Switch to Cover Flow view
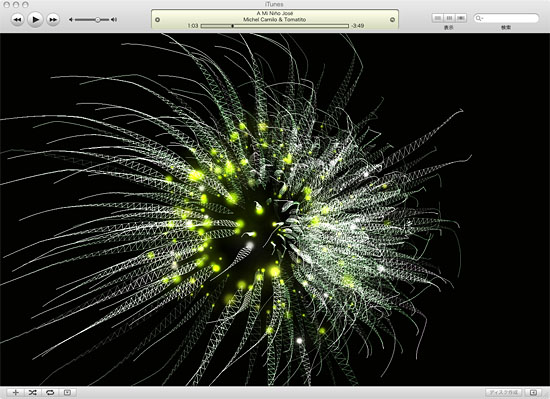550x399 pixels. 461,18
